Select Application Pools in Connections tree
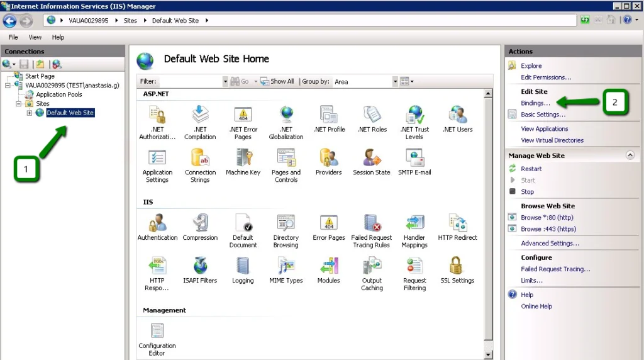The height and width of the screenshot is (360, 644). tap(58, 94)
